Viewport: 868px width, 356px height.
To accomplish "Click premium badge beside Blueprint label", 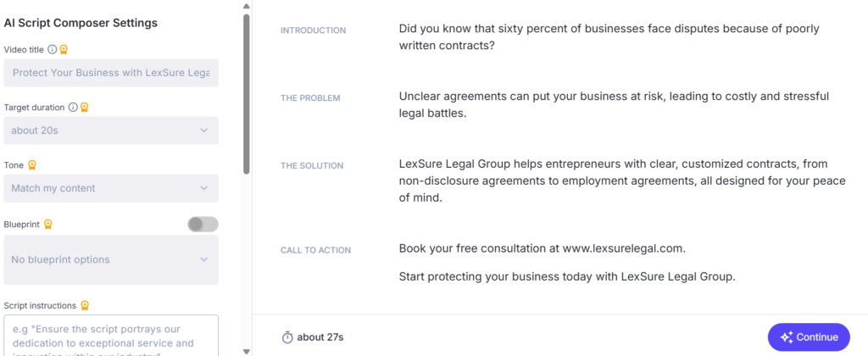I will (48, 225).
